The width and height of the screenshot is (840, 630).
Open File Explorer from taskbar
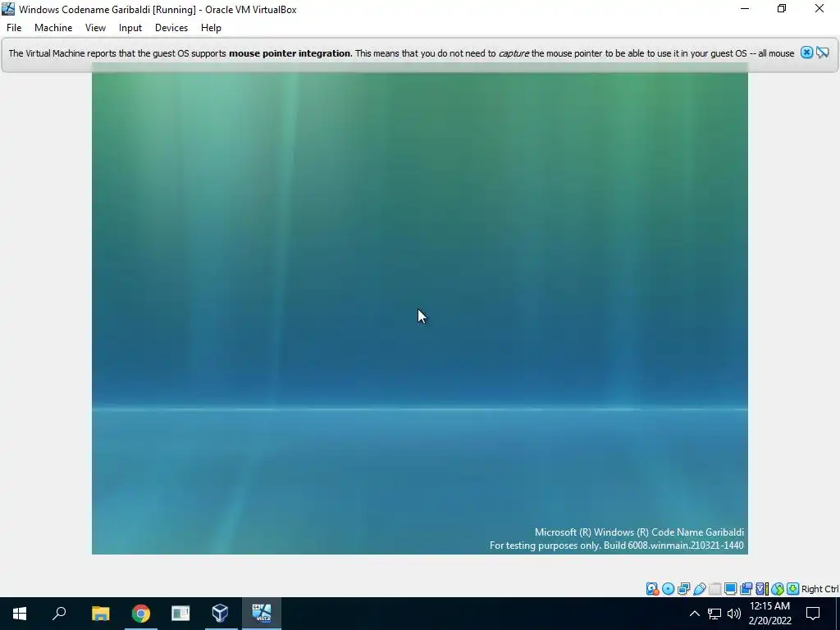pyautogui.click(x=100, y=614)
